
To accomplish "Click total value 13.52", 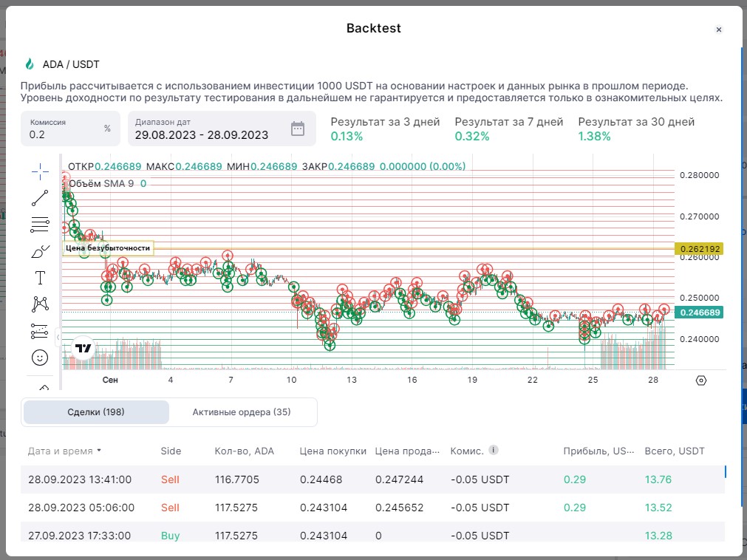I will coord(658,508).
